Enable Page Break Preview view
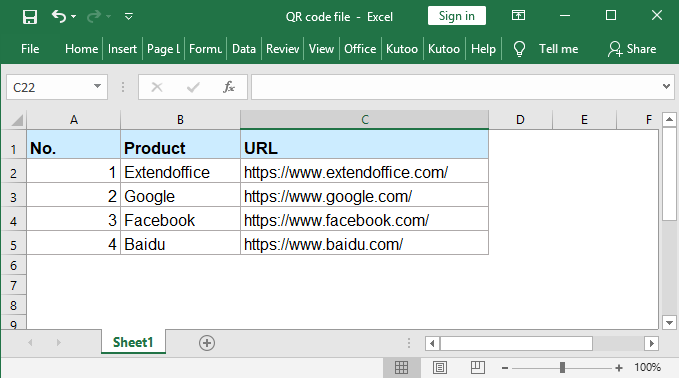 (478, 368)
